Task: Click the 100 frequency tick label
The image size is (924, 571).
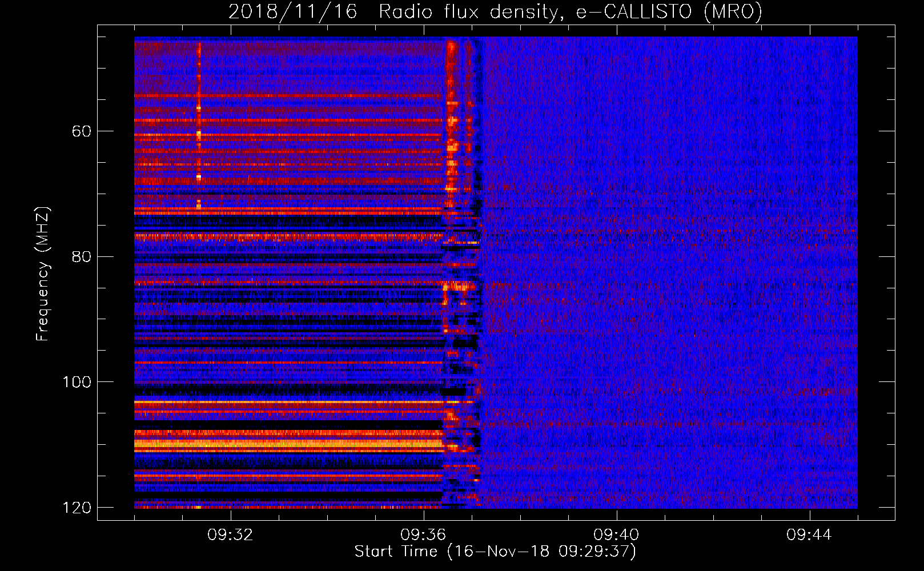Action: pyautogui.click(x=77, y=382)
